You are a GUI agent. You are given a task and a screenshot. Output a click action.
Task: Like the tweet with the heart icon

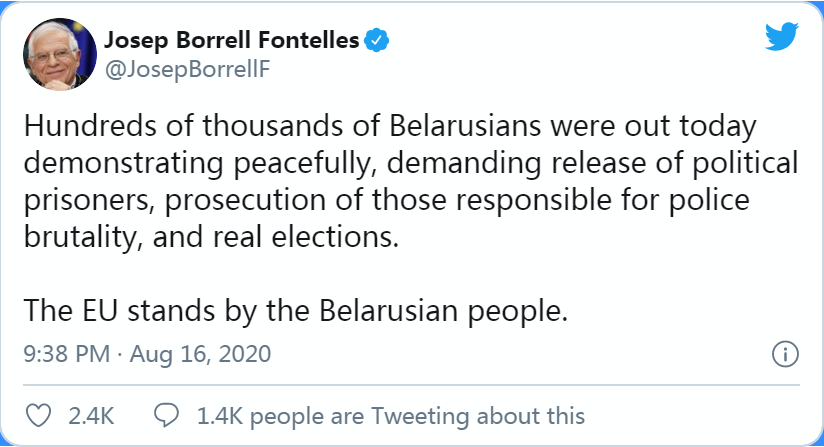(38, 414)
